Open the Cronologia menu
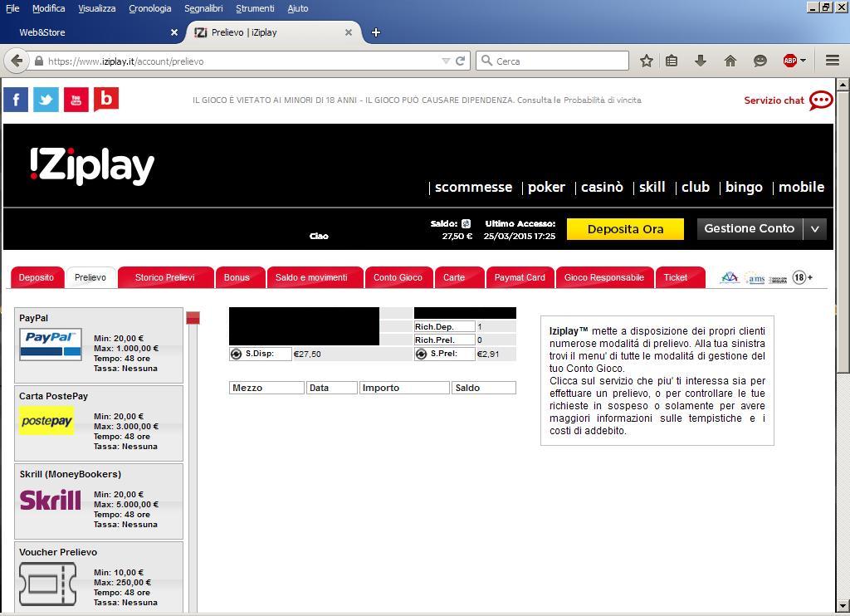850x616 pixels. (x=150, y=8)
